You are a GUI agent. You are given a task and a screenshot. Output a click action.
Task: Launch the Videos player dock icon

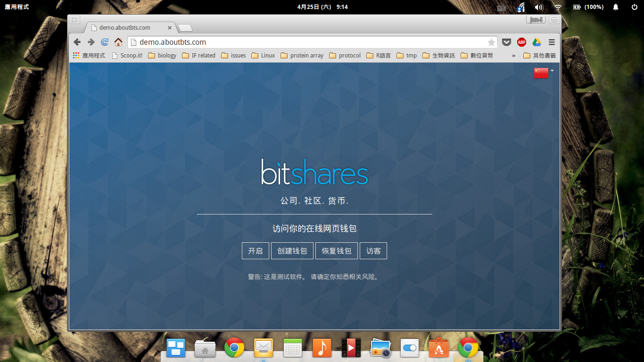click(x=351, y=348)
